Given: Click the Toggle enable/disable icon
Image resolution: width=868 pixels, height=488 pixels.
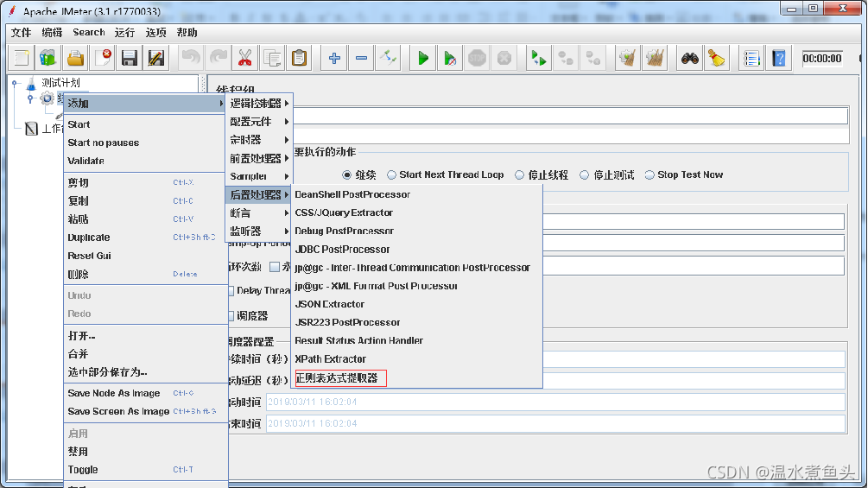Looking at the screenshot, I should click(389, 58).
